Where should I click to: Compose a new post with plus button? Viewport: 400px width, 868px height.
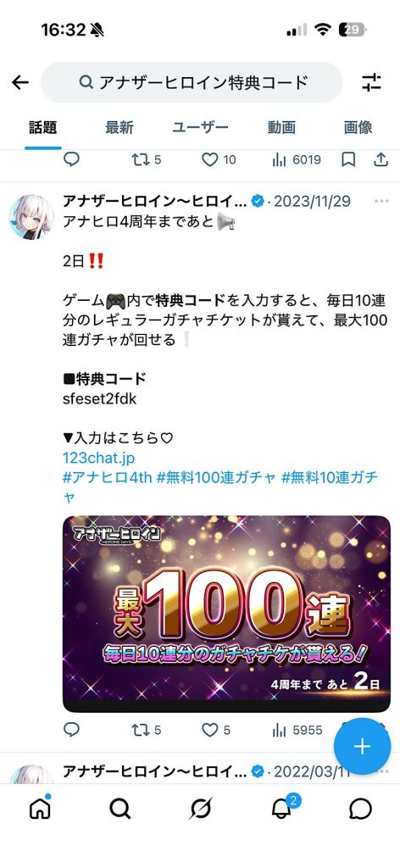click(x=363, y=746)
